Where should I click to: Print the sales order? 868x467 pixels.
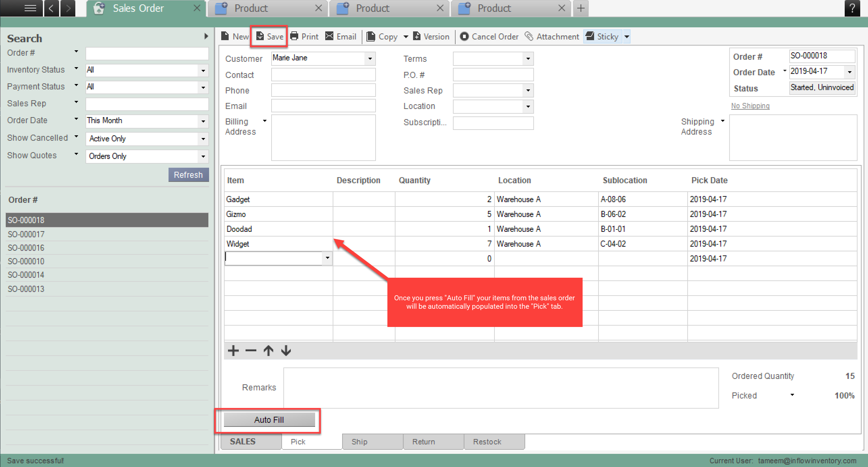[304, 36]
